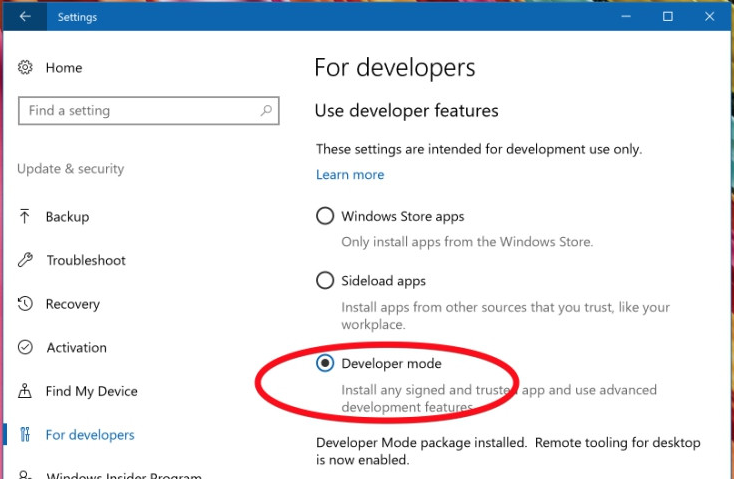Screen dimensions: 734x479
Task: Open the Learn more link
Action: pyautogui.click(x=350, y=175)
